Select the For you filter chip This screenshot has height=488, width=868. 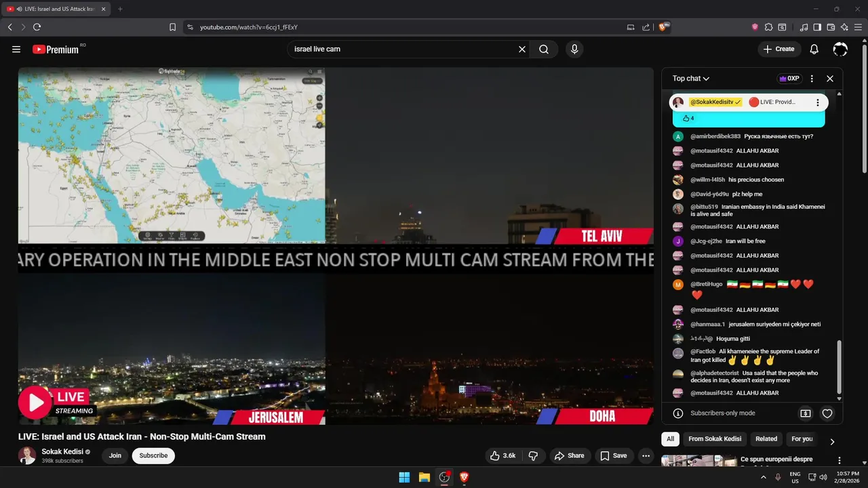tap(802, 439)
